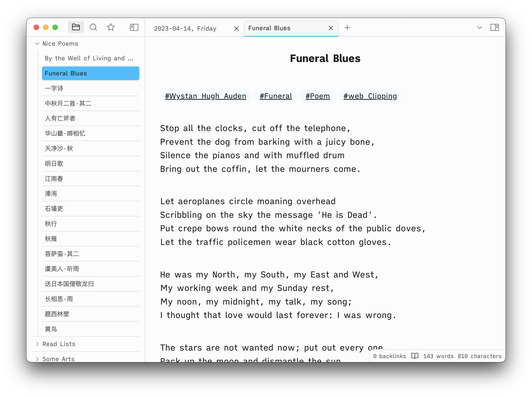Screen dimensions: 532x397
Task: Open the #Funeral tag
Action: point(275,96)
